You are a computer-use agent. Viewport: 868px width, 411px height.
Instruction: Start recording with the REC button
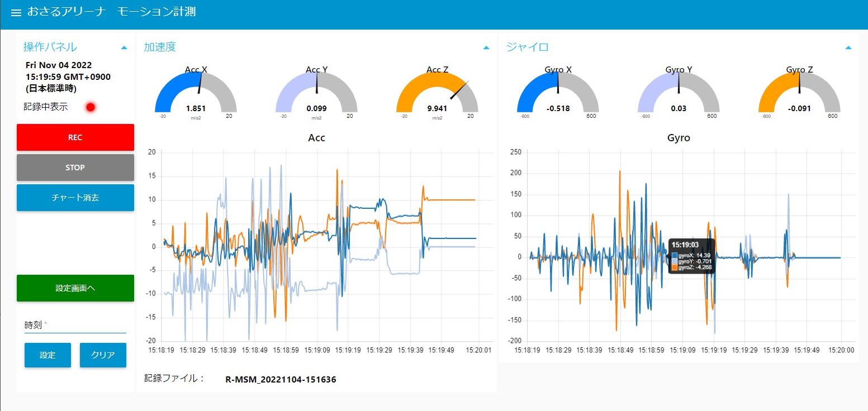75,137
